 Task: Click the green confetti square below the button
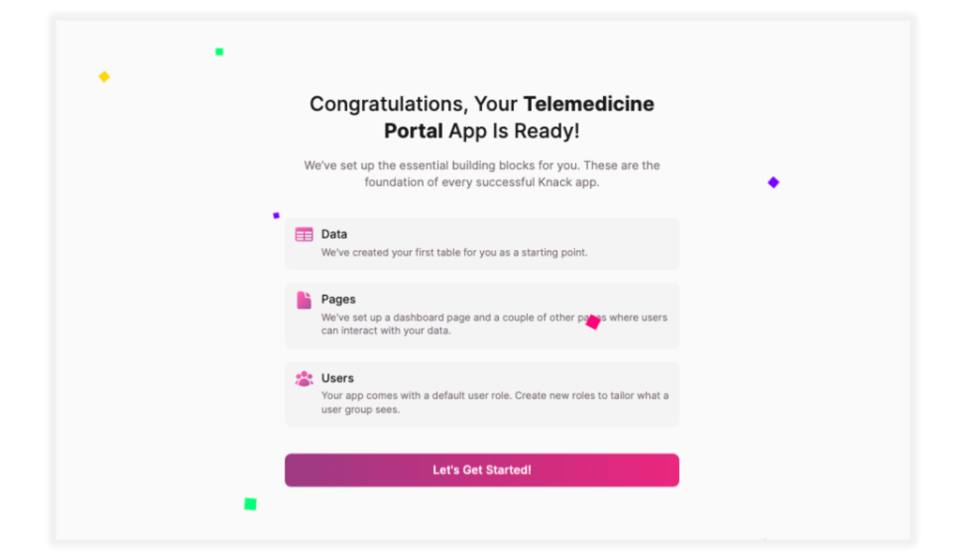pyautogui.click(x=250, y=504)
